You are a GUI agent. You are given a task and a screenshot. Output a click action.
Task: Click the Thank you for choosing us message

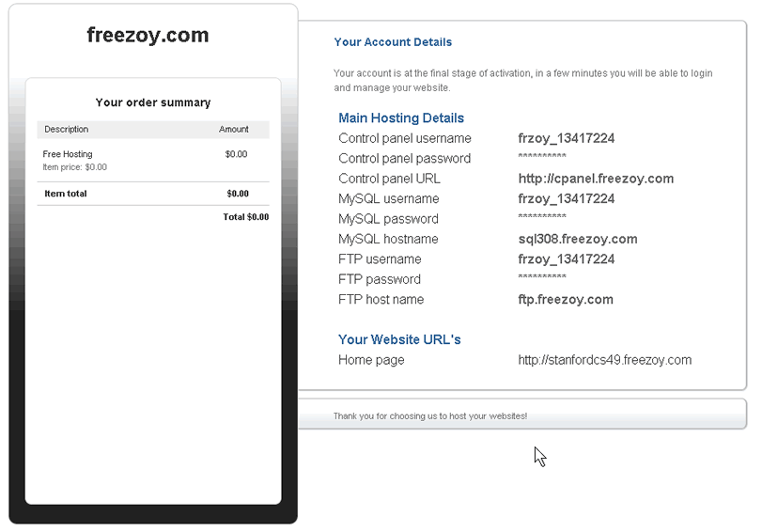click(430, 415)
